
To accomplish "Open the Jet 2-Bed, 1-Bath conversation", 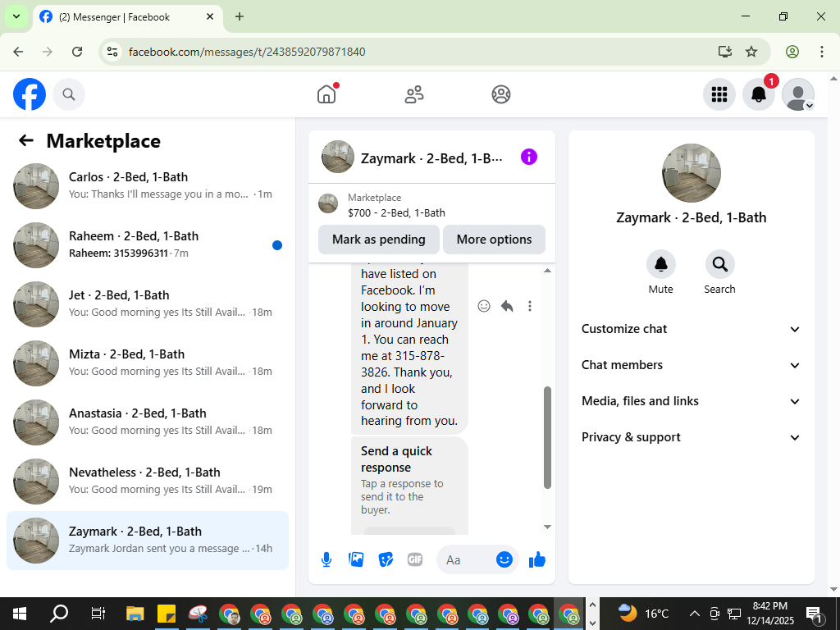I will (x=148, y=304).
